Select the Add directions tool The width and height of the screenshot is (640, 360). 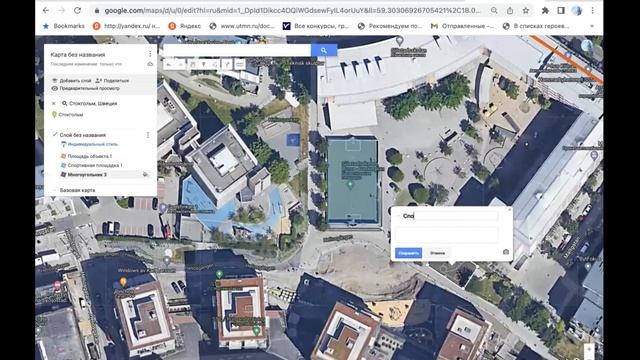pos(227,64)
